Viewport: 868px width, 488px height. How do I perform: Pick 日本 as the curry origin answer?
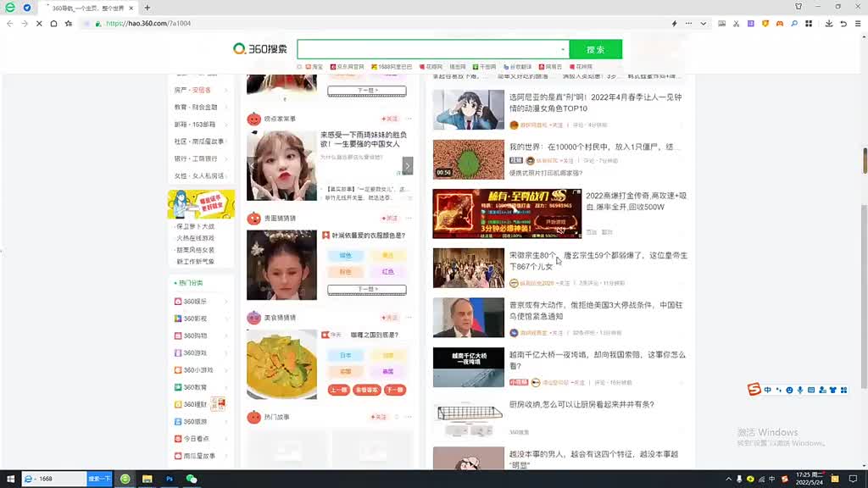click(x=345, y=355)
